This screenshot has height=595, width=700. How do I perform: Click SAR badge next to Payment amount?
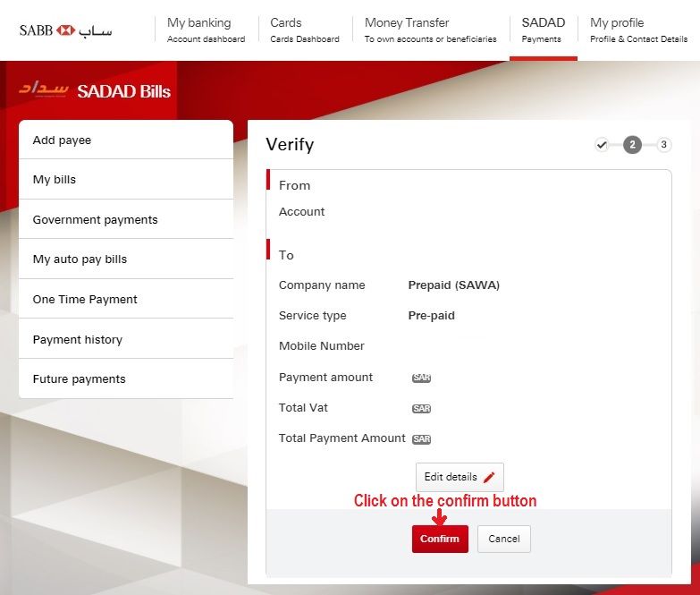421,378
